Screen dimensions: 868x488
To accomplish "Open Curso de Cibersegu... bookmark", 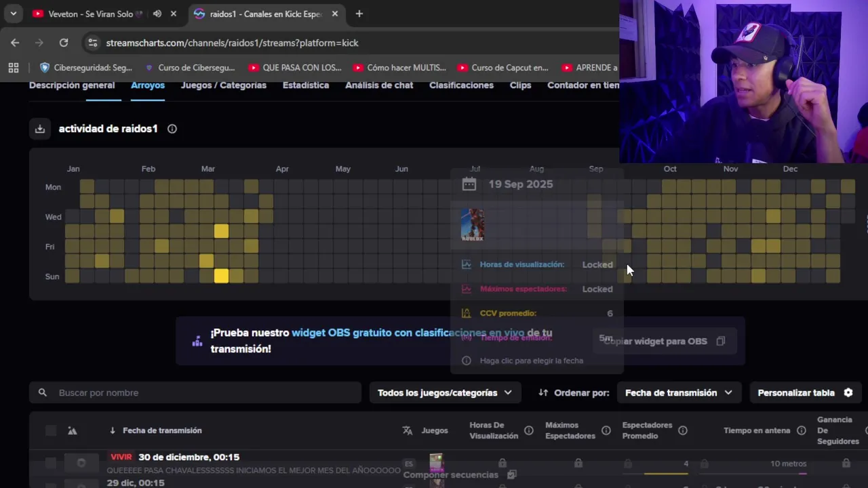I will pos(189,68).
